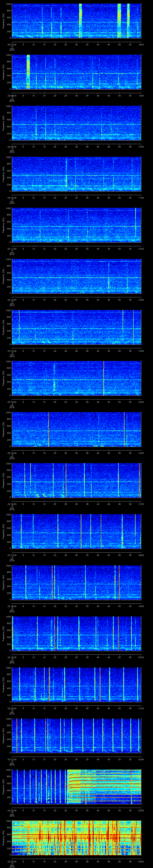Screen dimensions: 153x868
Task: Select the spectrogram panel starting at 22:11:00
Action: (x=76, y=225)
